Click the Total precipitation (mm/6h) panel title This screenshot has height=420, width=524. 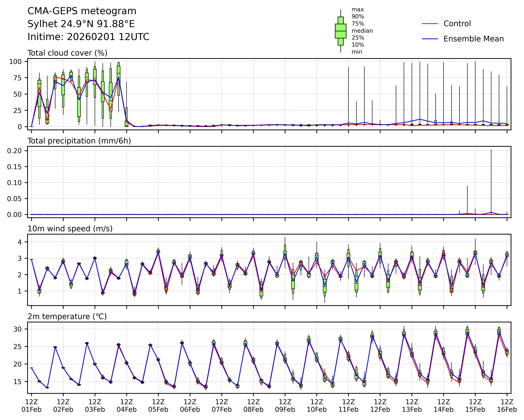click(x=79, y=141)
